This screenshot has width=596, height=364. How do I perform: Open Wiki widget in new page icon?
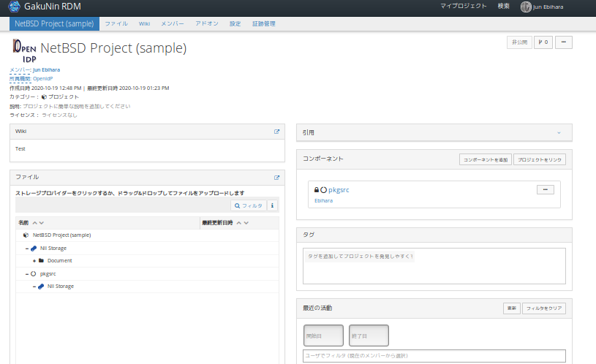tap(276, 132)
